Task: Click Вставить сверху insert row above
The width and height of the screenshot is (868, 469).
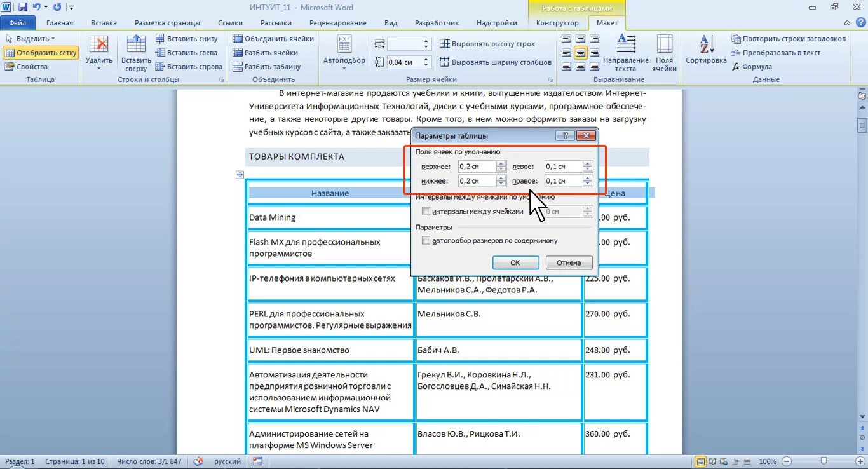Action: (x=136, y=53)
